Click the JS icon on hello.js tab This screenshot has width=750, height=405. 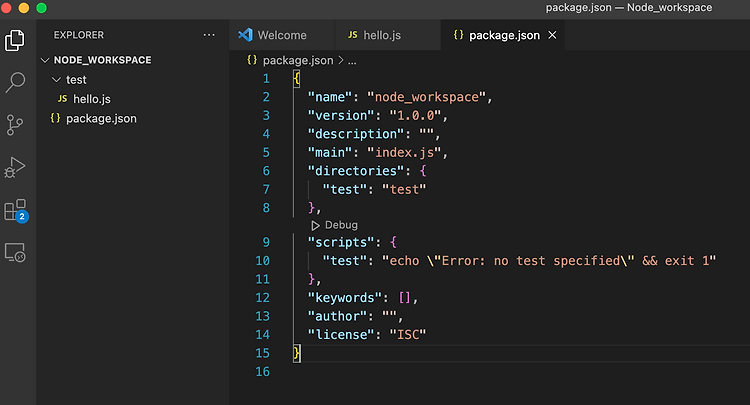pyautogui.click(x=353, y=35)
